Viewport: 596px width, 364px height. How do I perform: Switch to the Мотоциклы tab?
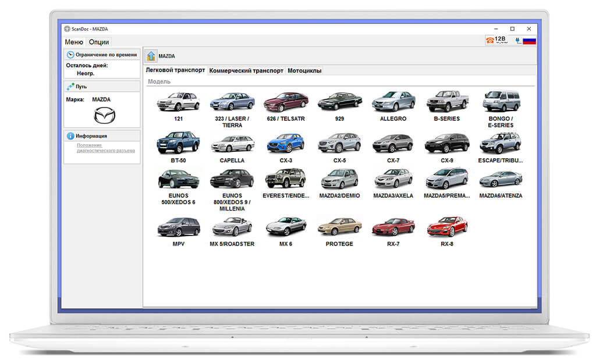(x=304, y=70)
